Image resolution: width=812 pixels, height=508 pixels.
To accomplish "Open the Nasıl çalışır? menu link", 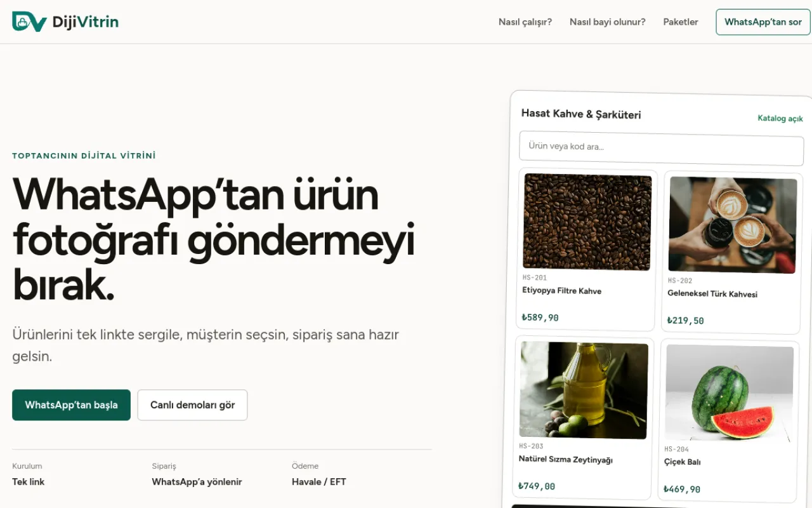I will [x=525, y=22].
